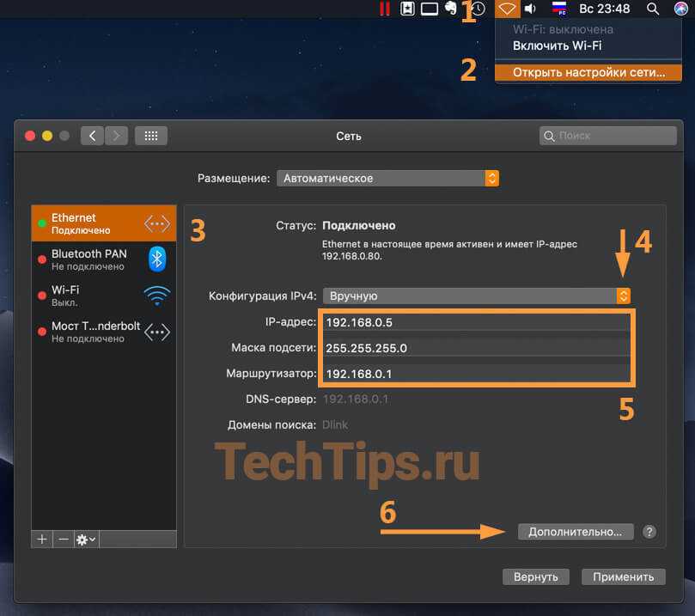The image size is (695, 616).
Task: Click the IP-адрес input field
Action: pos(477,322)
